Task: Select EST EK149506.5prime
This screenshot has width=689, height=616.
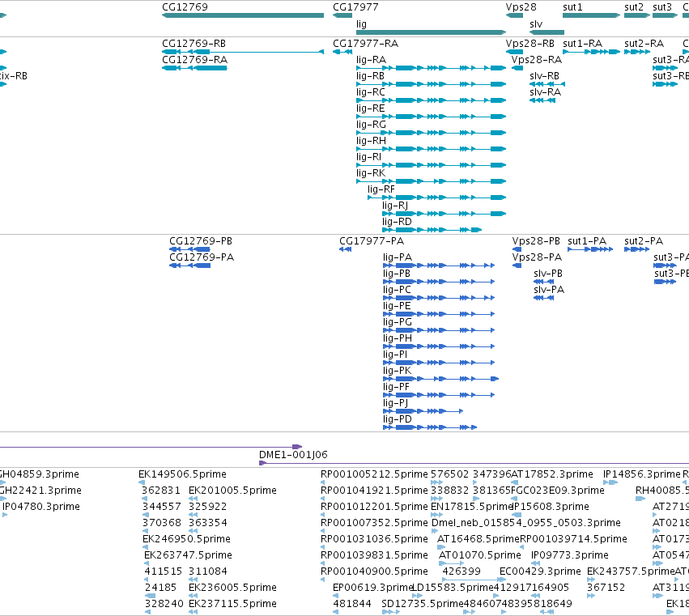Action: [142, 483]
